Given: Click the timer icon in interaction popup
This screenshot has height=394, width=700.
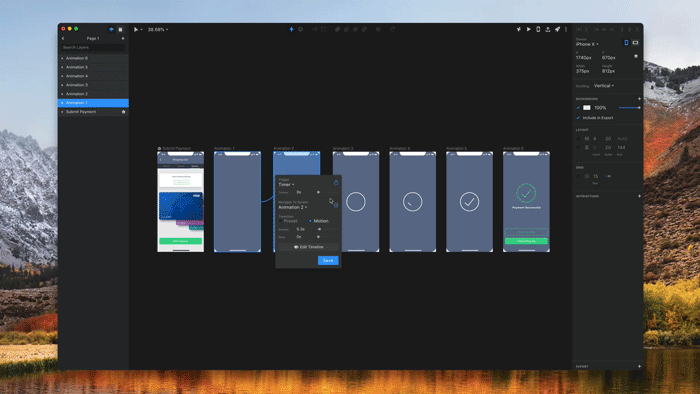Looking at the screenshot, I should [x=336, y=182].
